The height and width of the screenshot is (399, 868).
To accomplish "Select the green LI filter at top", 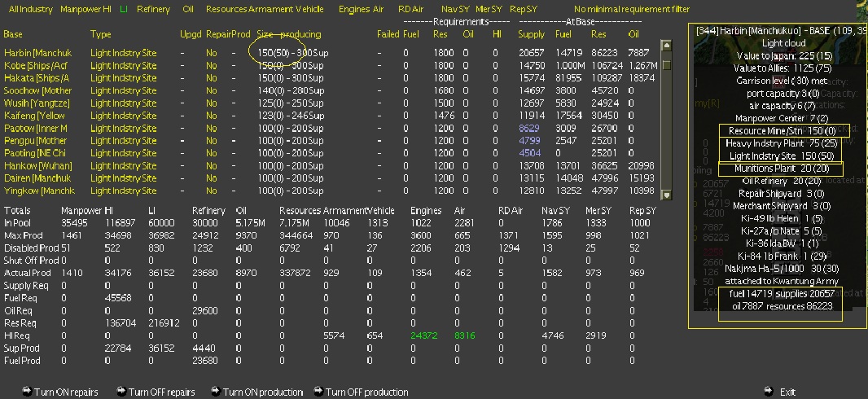I will tap(124, 10).
